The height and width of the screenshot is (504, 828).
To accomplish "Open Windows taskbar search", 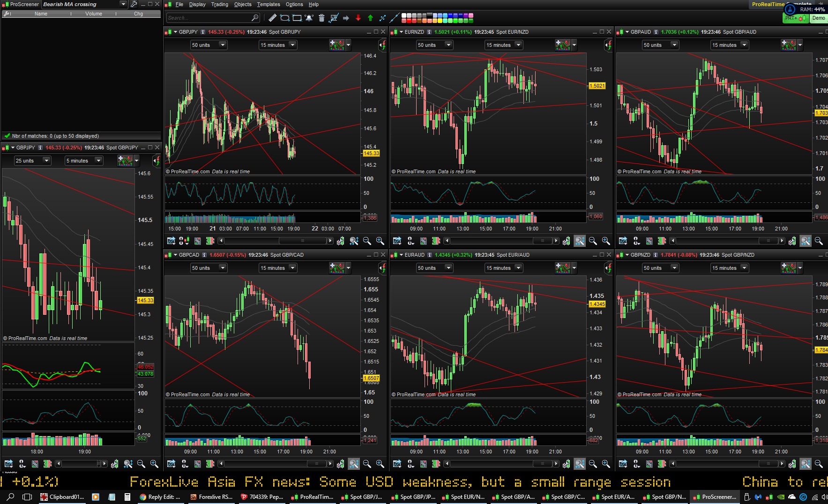I will click(11, 497).
